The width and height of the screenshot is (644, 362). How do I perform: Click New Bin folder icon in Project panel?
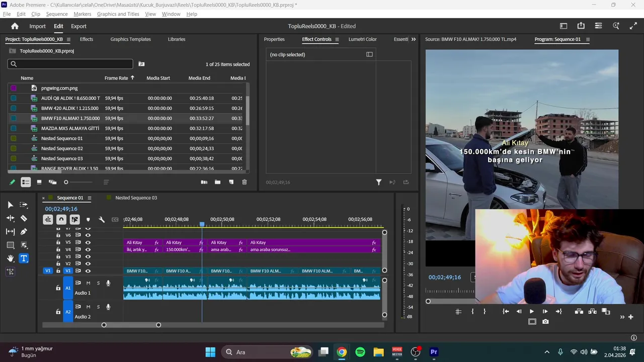(x=217, y=182)
